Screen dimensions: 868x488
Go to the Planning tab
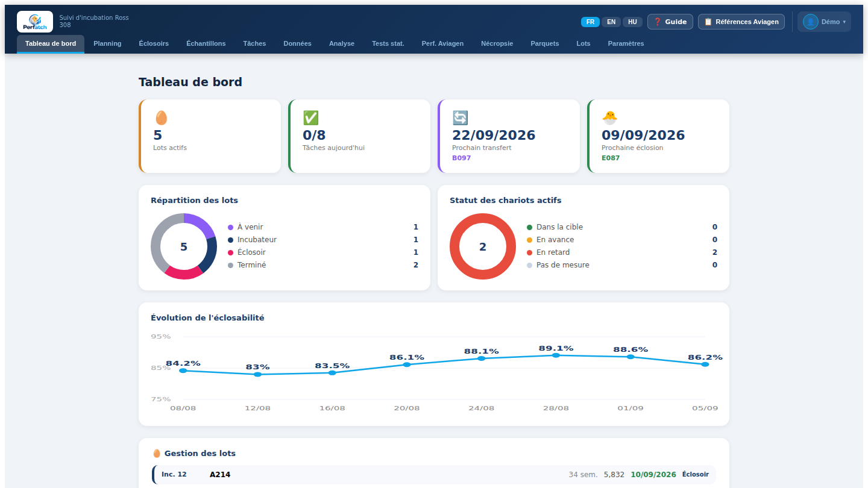point(107,43)
